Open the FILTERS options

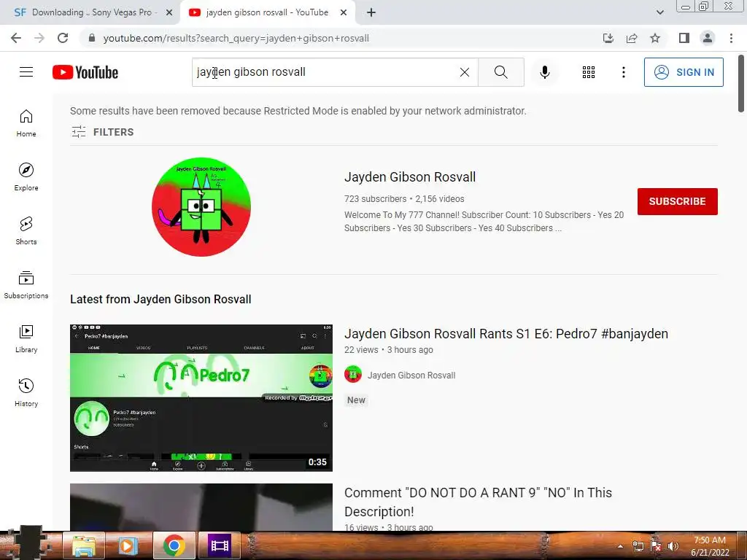102,132
